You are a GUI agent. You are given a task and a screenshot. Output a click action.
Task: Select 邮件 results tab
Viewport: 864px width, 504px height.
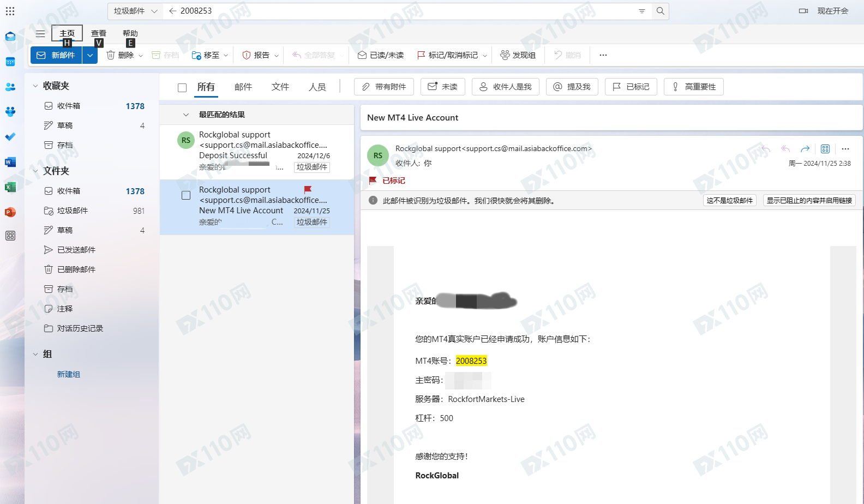click(x=243, y=87)
